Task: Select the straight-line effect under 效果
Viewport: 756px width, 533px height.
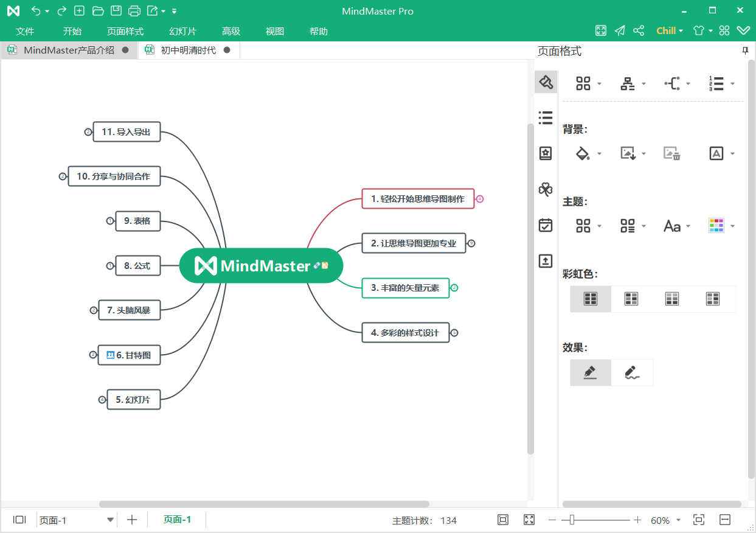Action: [x=591, y=372]
